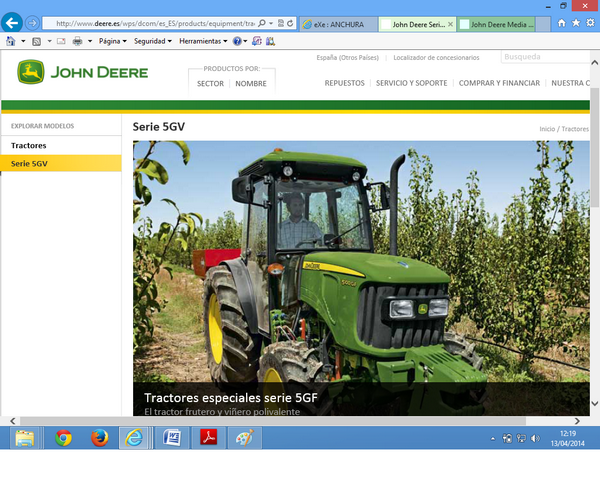This screenshot has width=600, height=500.
Task: Expand the printer options dropdown arrow
Action: click(90, 41)
